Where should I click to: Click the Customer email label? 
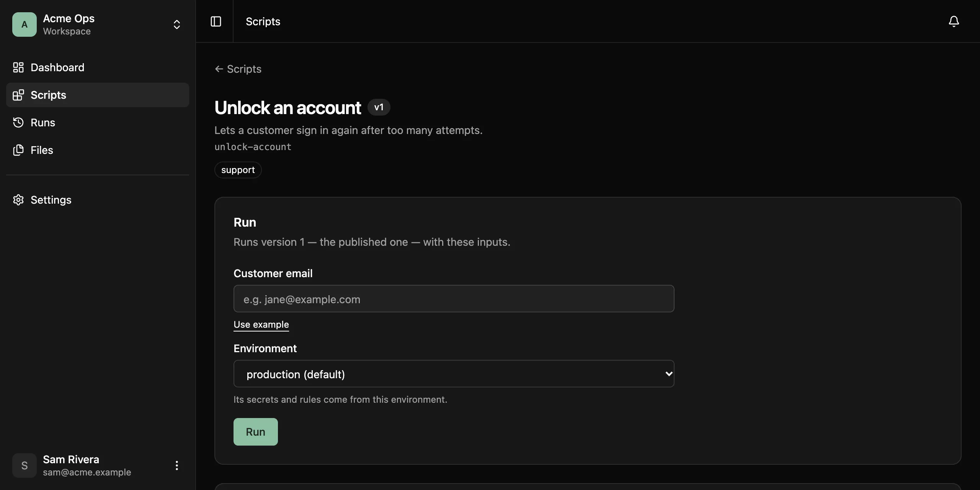coord(273,273)
